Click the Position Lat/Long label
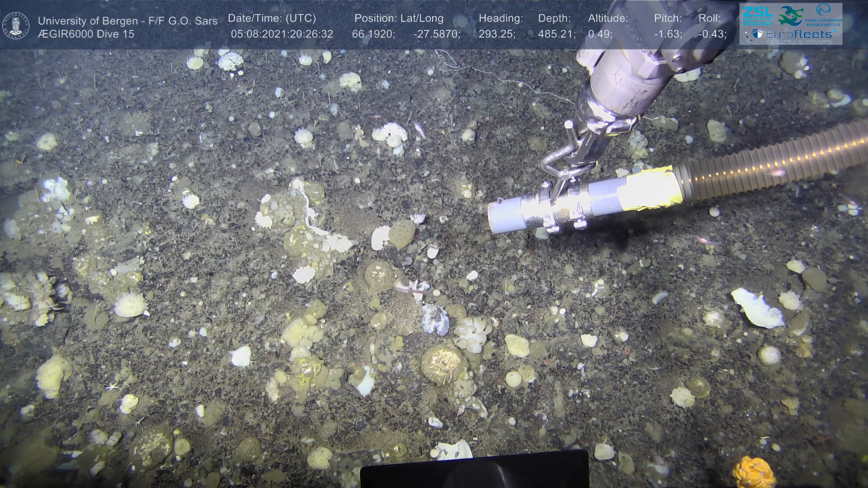Viewport: 868px width, 488px height. click(x=398, y=19)
